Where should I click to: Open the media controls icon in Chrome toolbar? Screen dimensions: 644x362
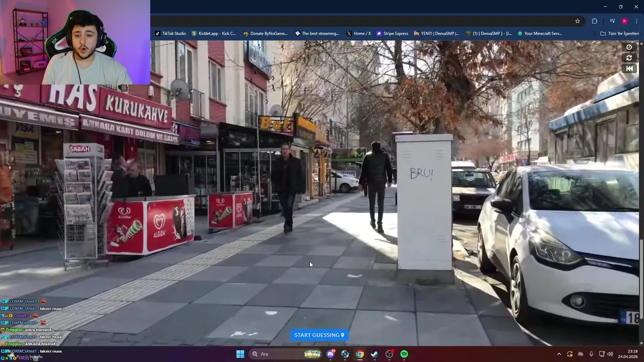(x=612, y=21)
